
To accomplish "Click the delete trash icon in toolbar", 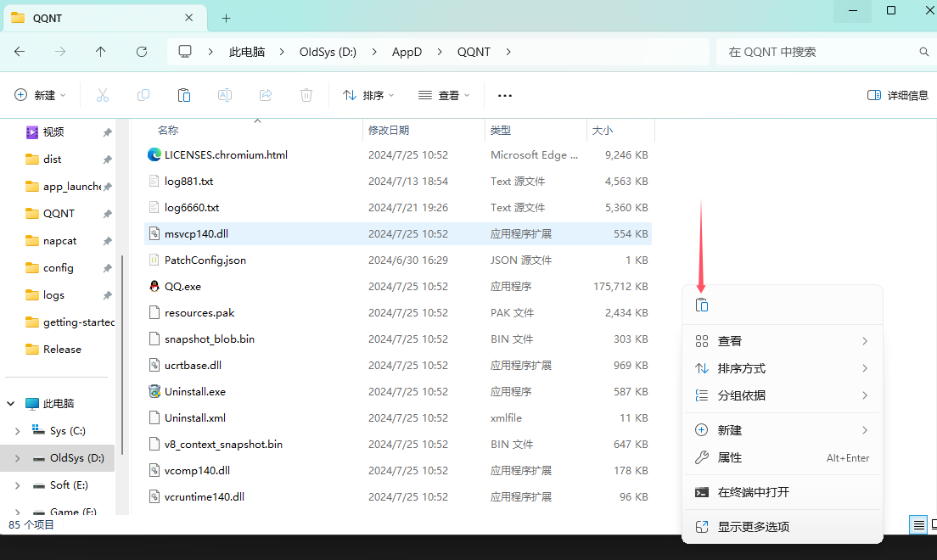I will pos(306,96).
